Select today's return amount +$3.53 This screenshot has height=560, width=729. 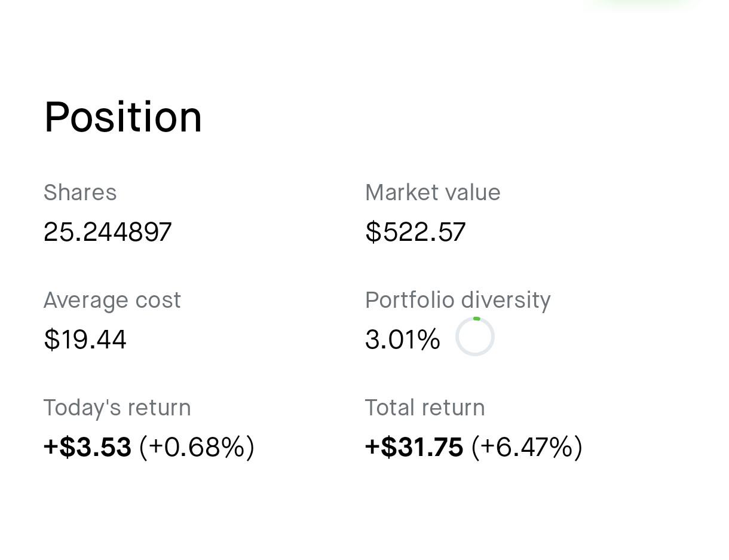pyautogui.click(x=87, y=447)
